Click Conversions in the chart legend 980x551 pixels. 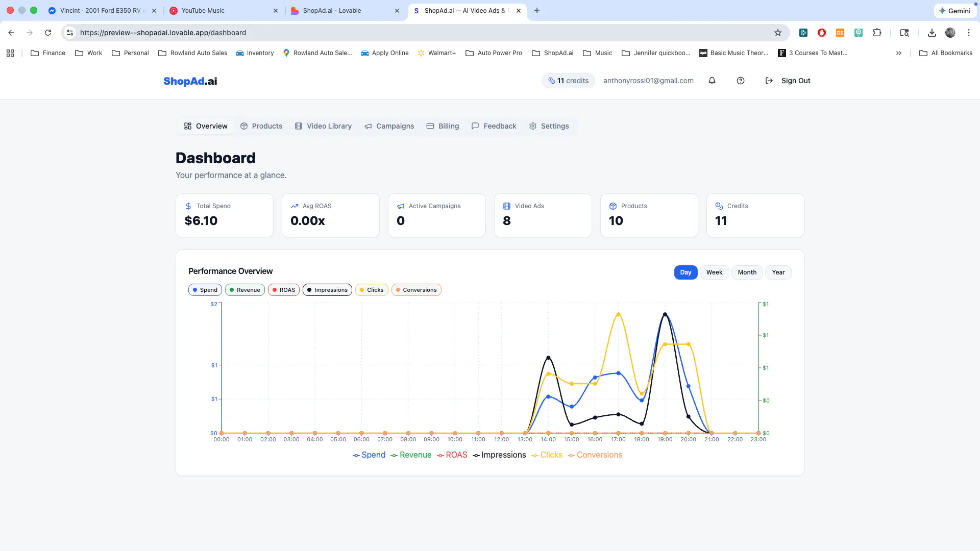click(595, 455)
